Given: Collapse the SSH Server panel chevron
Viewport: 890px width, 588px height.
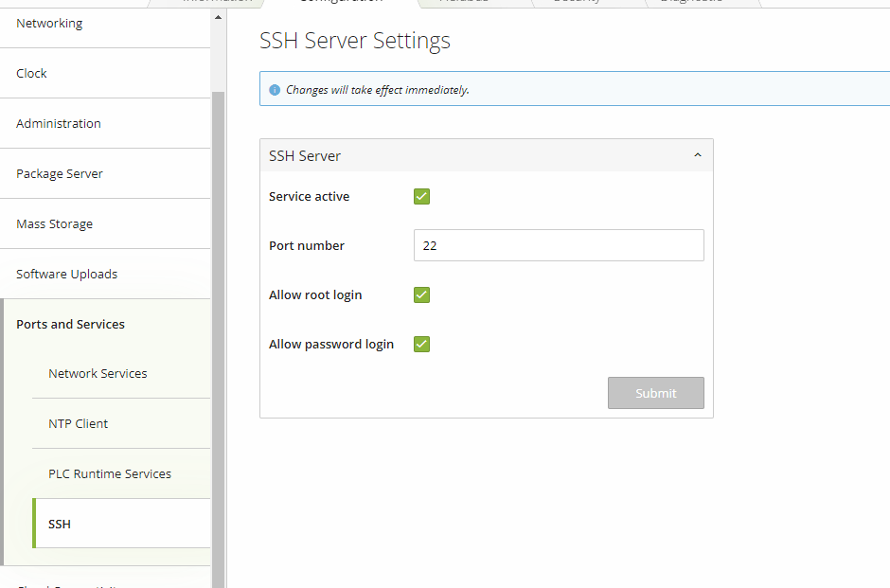Looking at the screenshot, I should (x=698, y=155).
